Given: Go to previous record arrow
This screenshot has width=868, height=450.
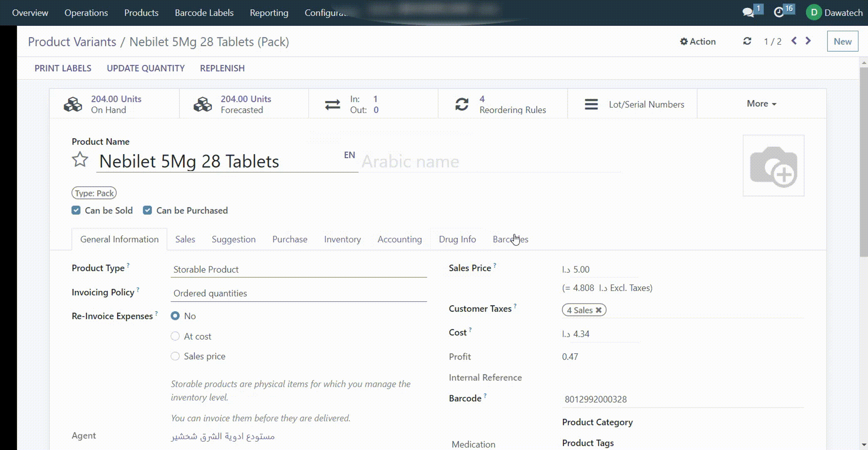Looking at the screenshot, I should pyautogui.click(x=794, y=41).
